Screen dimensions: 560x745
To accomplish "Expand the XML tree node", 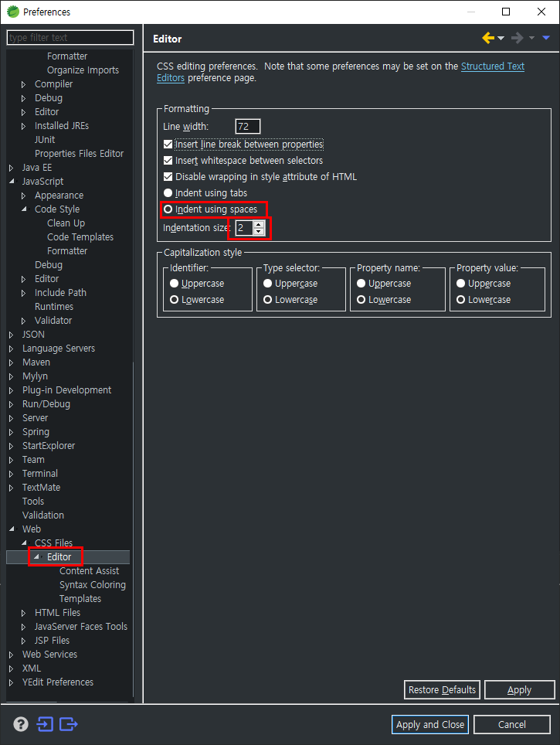I will point(12,668).
